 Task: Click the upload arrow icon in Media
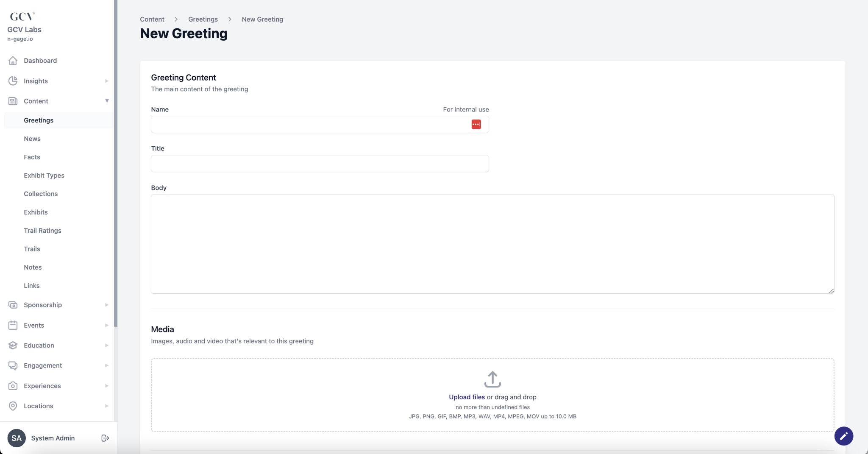click(x=492, y=379)
